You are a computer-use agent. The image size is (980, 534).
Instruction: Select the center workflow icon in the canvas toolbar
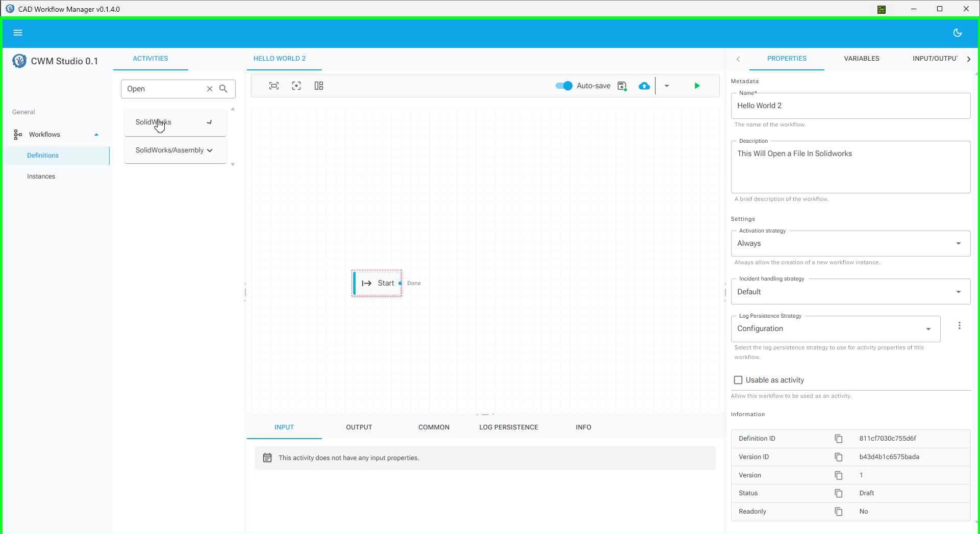click(296, 86)
